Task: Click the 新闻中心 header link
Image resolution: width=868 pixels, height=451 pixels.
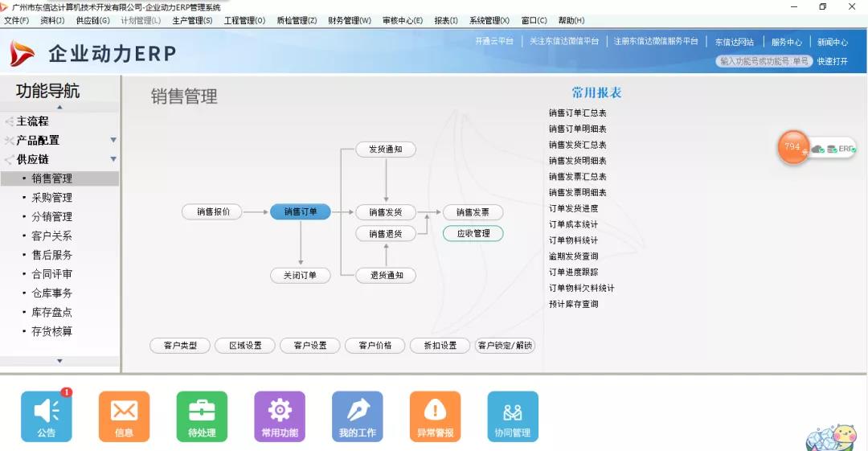Action: 833,42
